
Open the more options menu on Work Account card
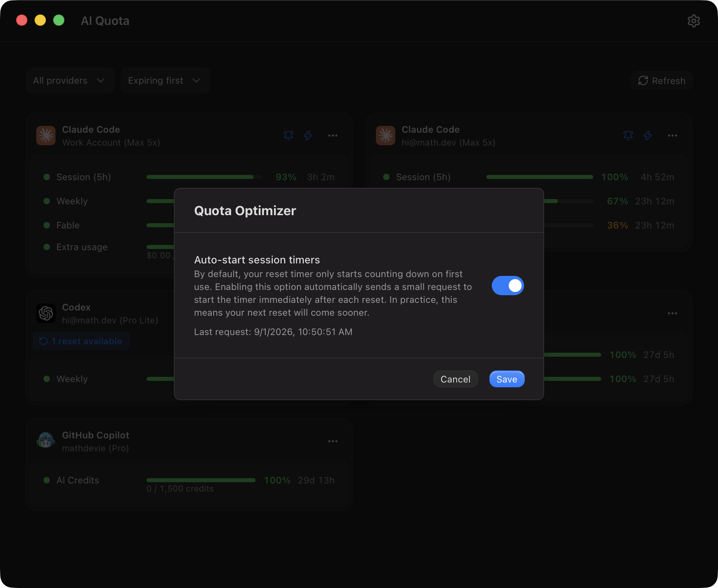tap(333, 136)
